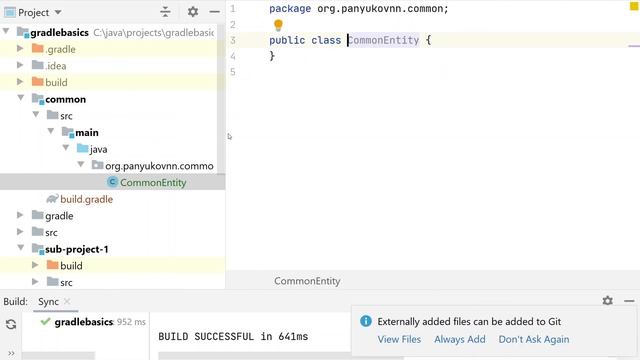Expand the top-level build folder
The image size is (640, 360).
click(x=20, y=82)
